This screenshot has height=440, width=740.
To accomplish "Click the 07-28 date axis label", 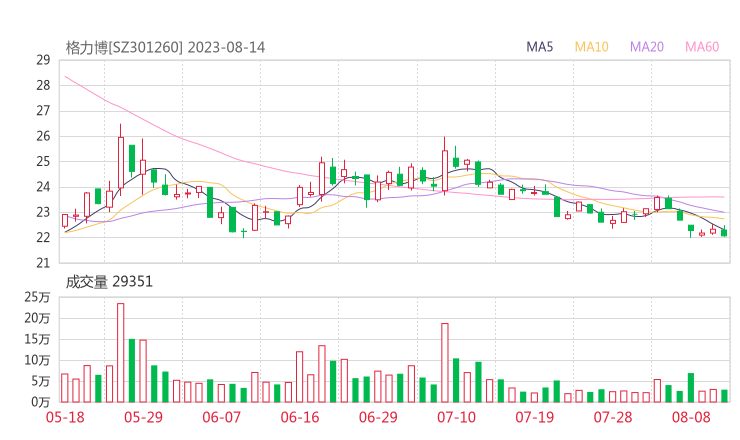I will [x=613, y=417].
